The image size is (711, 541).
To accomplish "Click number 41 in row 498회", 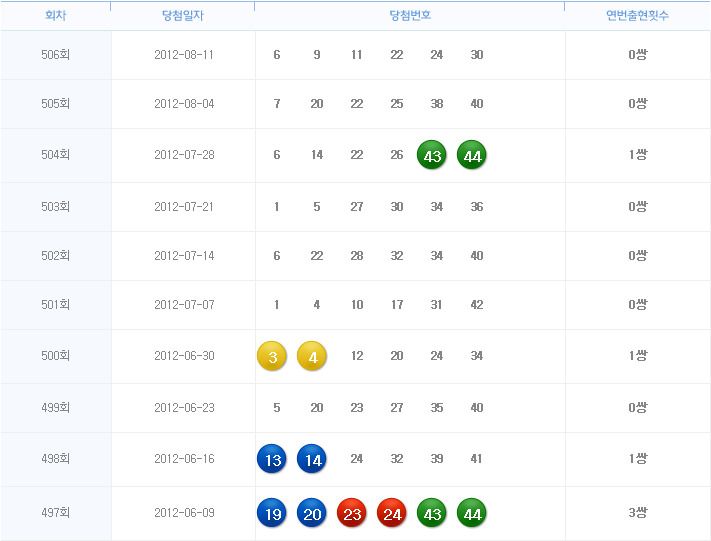I will pos(476,459).
